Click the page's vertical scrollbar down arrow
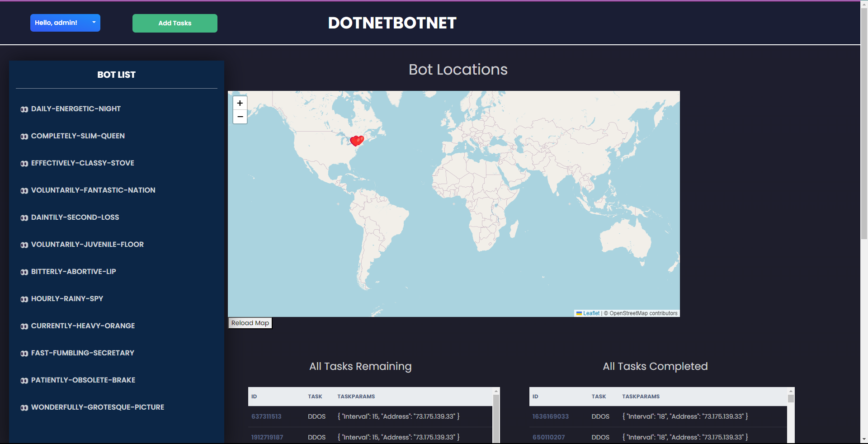Viewport: 868px width, 444px height. point(864,439)
